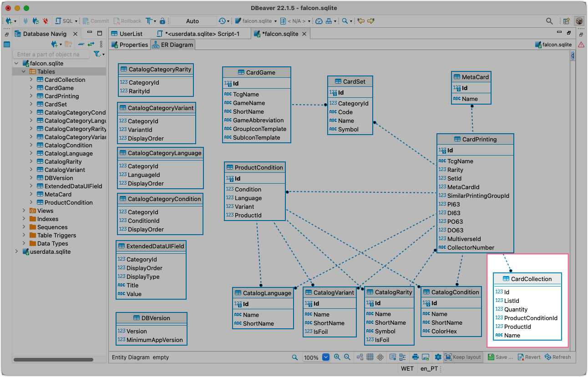
Task: Click the ER diagram search icon
Action: [295, 357]
